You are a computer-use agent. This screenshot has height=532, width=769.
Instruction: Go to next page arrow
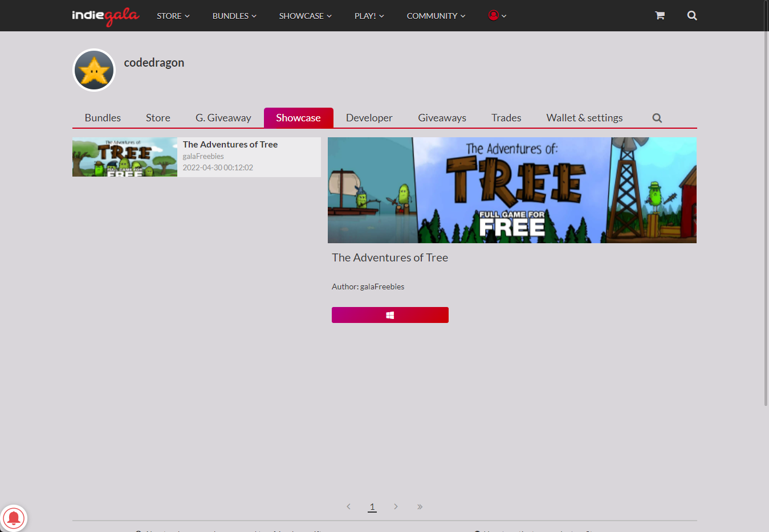tap(396, 506)
